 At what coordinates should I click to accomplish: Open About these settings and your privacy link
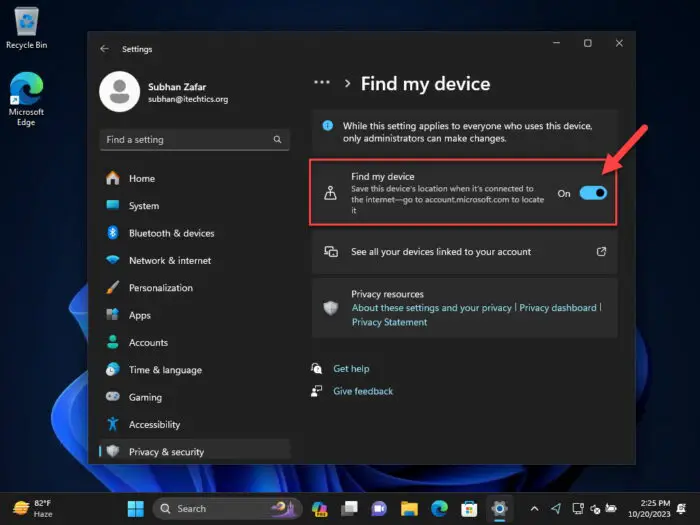click(431, 308)
